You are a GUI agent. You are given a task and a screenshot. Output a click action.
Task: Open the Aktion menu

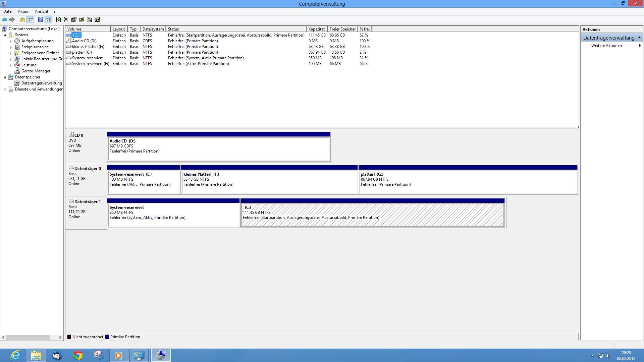(23, 11)
